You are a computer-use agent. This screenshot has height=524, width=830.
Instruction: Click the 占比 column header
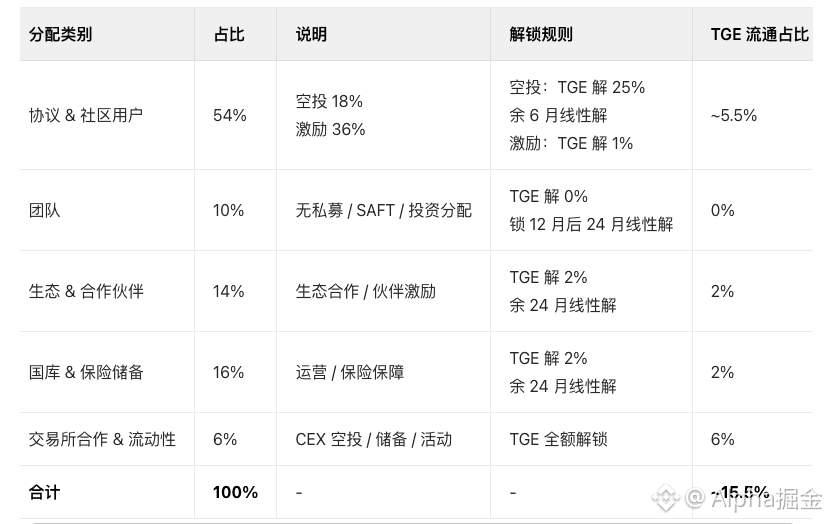229,34
